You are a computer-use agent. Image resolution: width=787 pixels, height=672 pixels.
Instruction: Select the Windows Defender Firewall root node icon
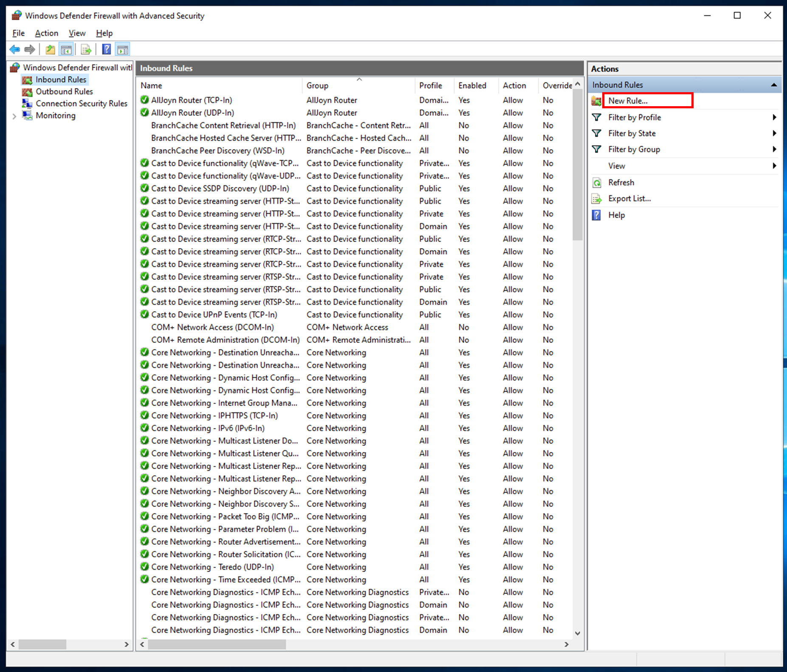click(15, 68)
